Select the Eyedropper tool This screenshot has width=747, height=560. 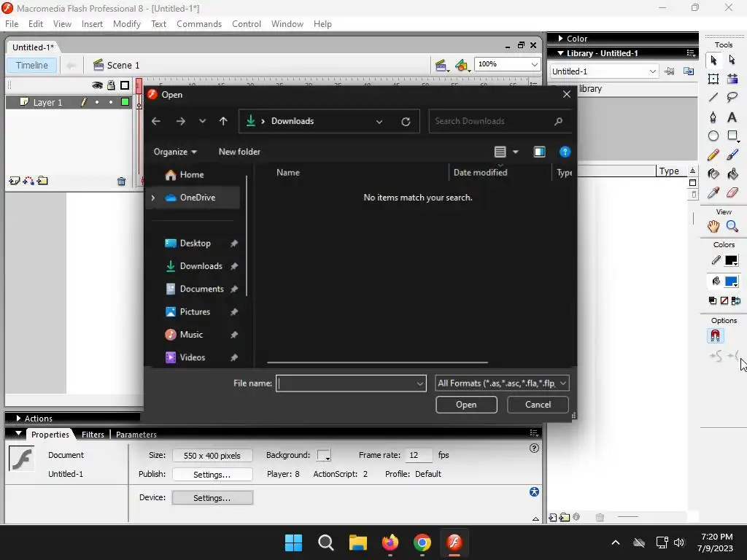[x=713, y=192]
